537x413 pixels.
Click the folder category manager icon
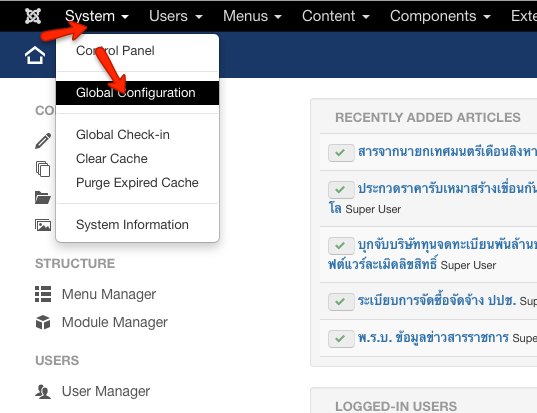coord(43,198)
